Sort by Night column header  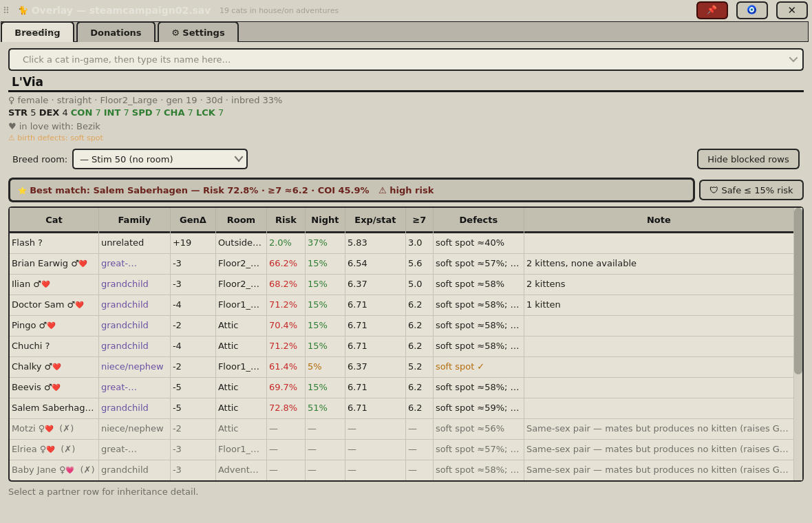pyautogui.click(x=325, y=220)
